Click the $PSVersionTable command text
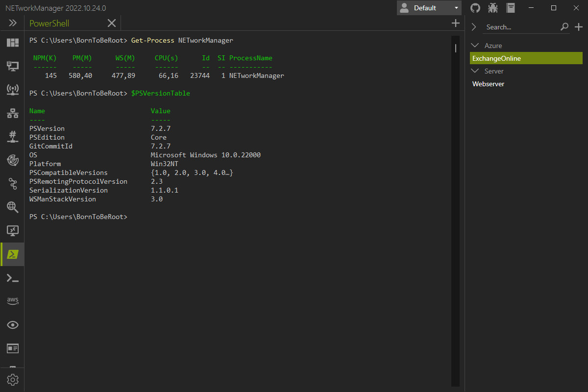The height and width of the screenshot is (392, 588). tap(161, 93)
